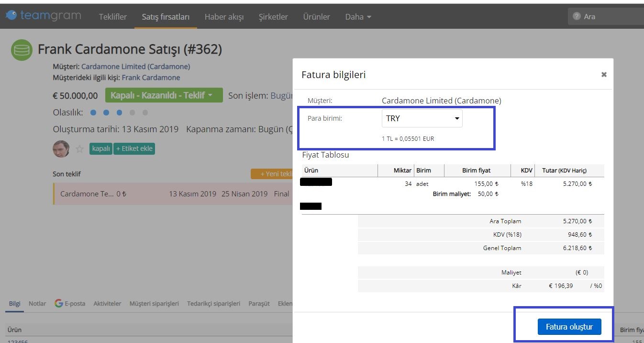This screenshot has width=644, height=343.
Task: Click the green opportunity coin icon
Action: tap(22, 50)
